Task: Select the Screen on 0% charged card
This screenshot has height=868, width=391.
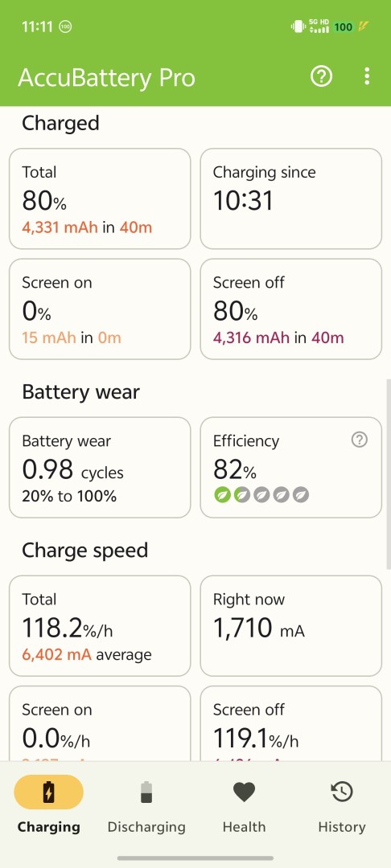Action: point(101,309)
